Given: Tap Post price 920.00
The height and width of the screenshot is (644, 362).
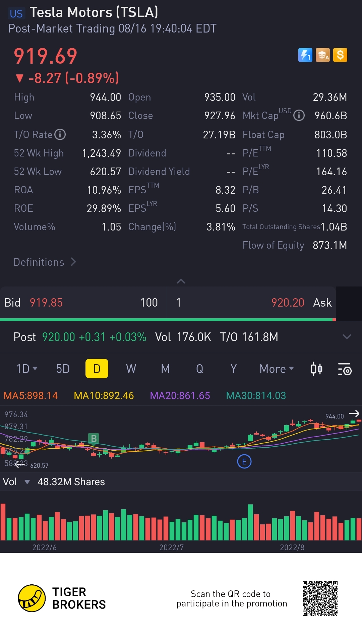Looking at the screenshot, I should coord(59,337).
